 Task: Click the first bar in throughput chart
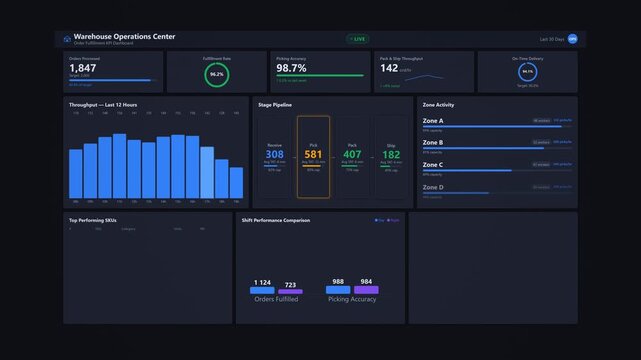[76, 174]
